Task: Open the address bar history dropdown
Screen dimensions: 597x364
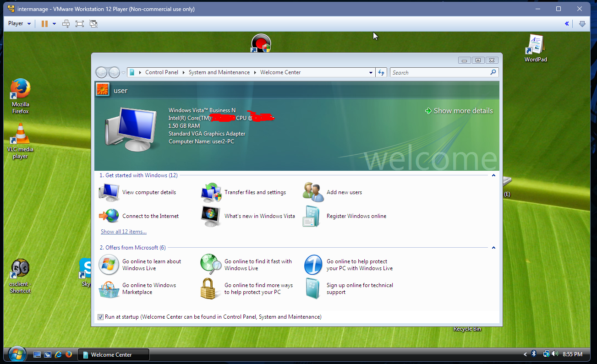Action: [371, 72]
